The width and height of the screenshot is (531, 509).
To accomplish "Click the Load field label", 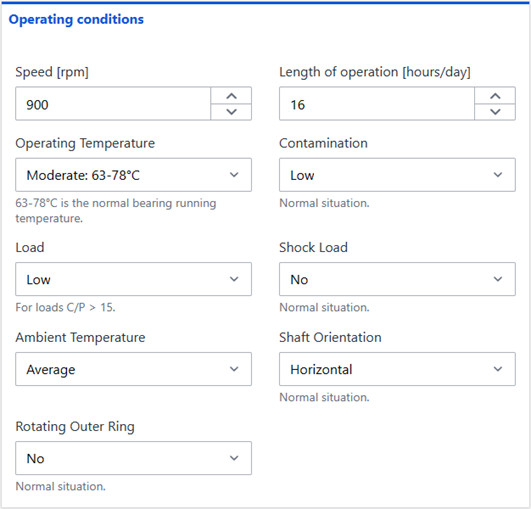I will [30, 248].
